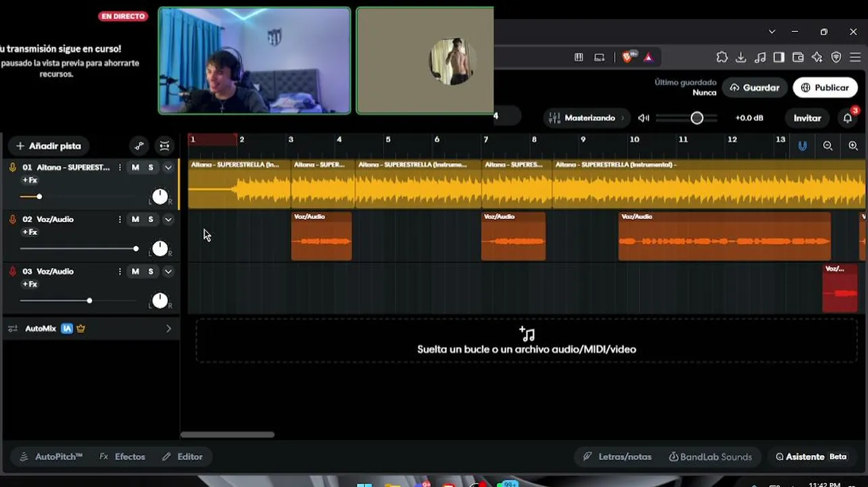This screenshot has height=487, width=868.
Task: Open the three-dot menu for track 01 Aitana
Action: [x=120, y=167]
